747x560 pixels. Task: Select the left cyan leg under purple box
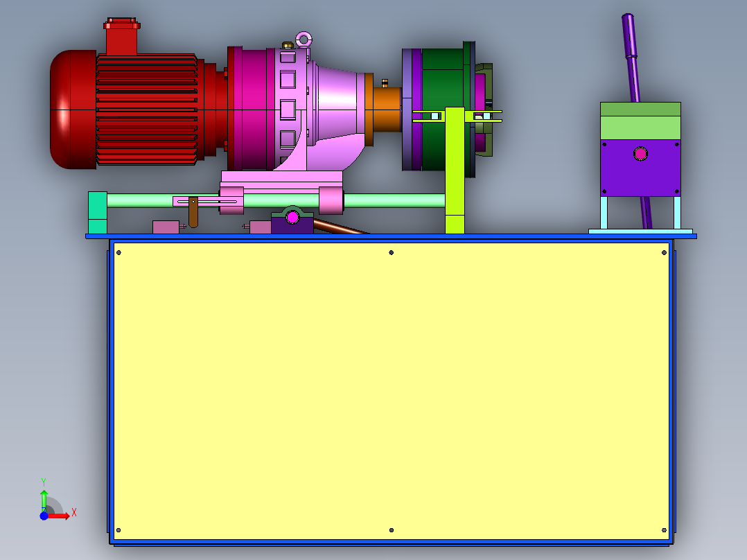click(604, 213)
